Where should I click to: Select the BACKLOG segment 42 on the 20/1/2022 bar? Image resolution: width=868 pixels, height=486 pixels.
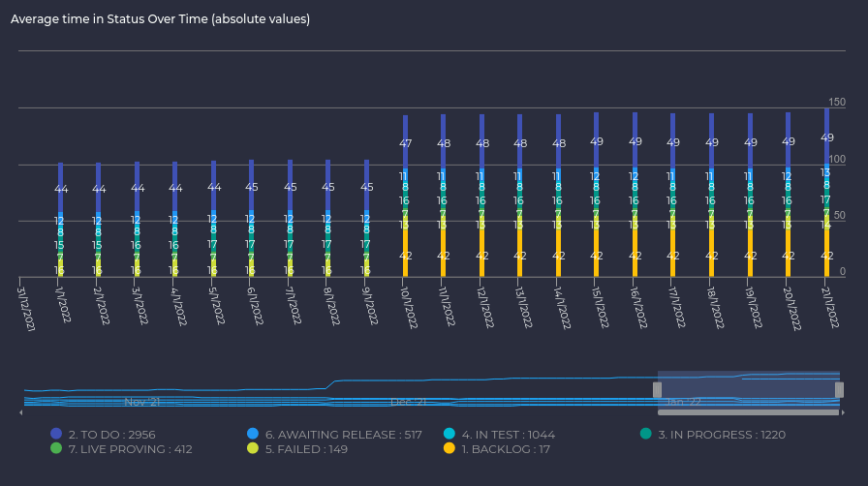788,253
